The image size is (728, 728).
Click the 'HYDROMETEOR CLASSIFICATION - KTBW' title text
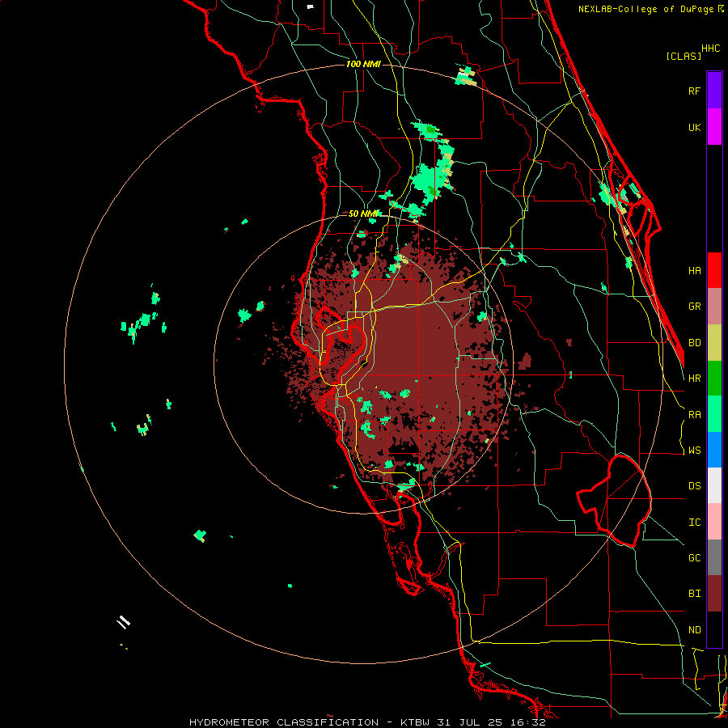(x=309, y=722)
